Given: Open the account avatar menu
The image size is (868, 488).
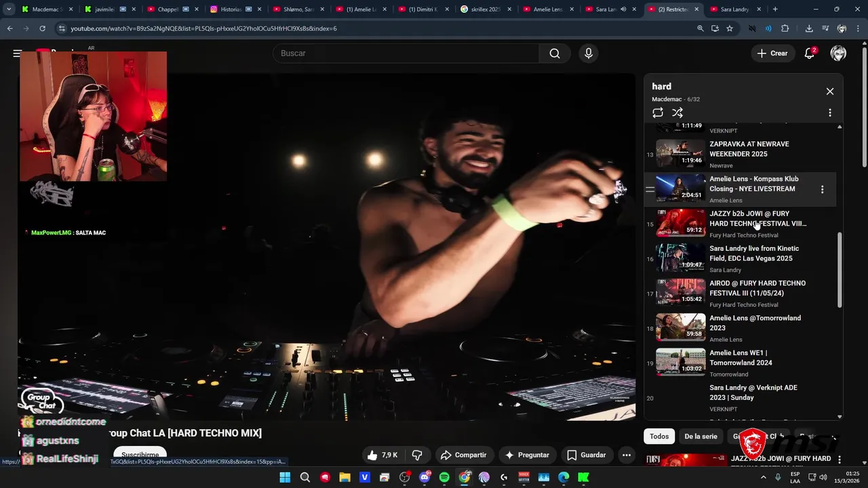Looking at the screenshot, I should pos(838,54).
